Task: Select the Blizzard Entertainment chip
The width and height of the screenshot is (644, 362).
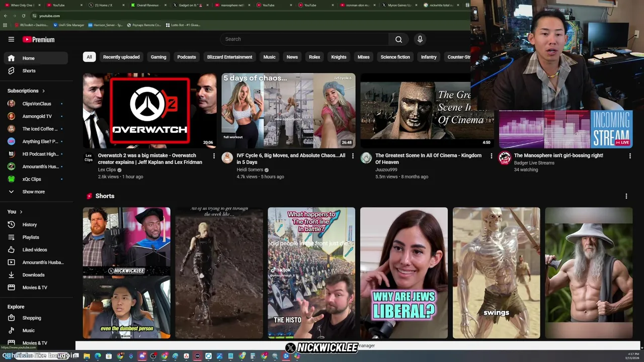Action: pos(229,57)
